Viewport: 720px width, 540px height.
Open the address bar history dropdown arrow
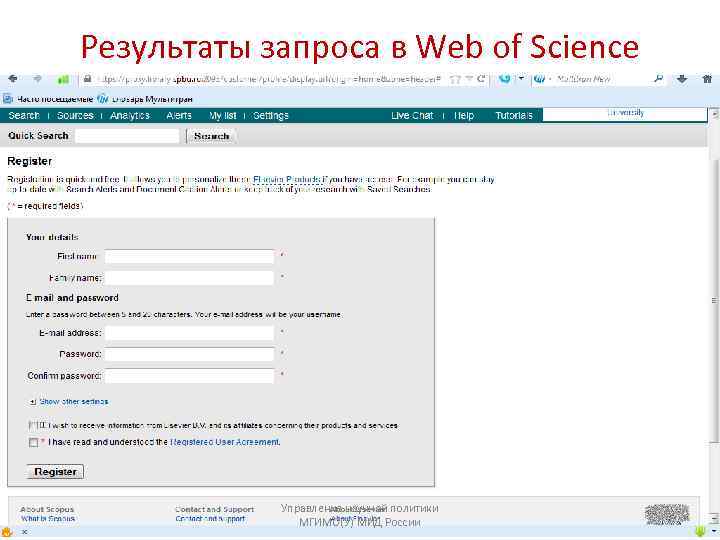[x=469, y=79]
